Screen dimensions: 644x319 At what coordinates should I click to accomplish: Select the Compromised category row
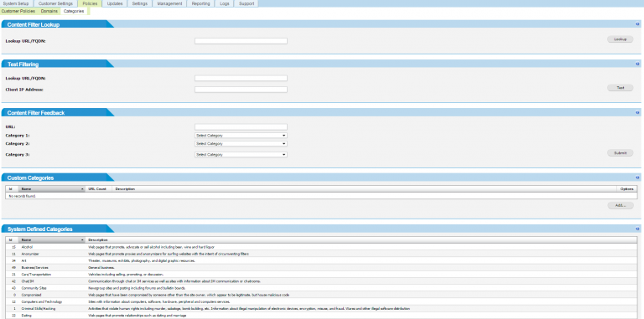321,295
